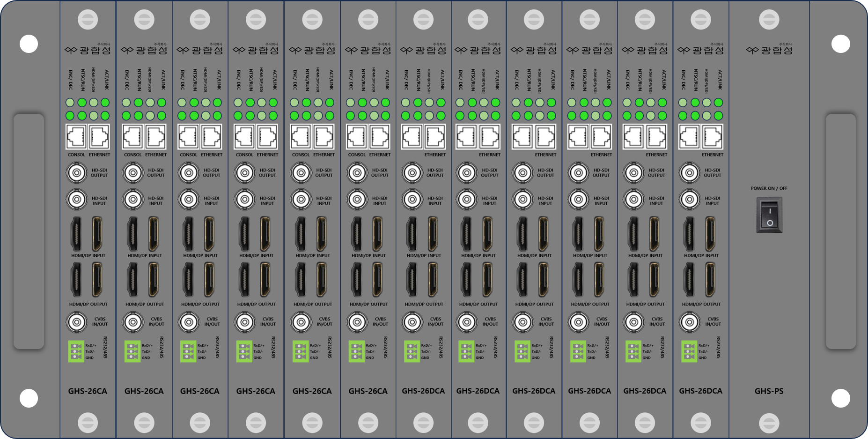Viewport: 868px width, 439px height.
Task: Click HD-SDI OUTPUT connector on first GHS-26CA card
Action: [x=77, y=173]
